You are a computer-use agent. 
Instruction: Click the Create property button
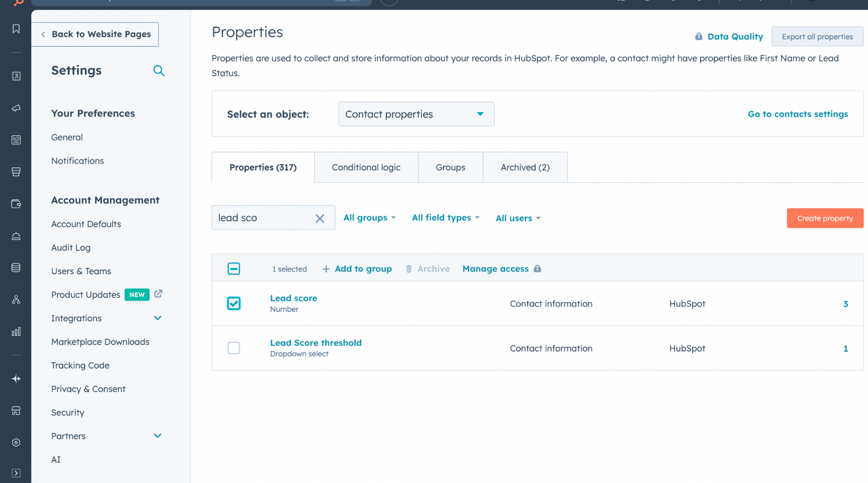[825, 218]
